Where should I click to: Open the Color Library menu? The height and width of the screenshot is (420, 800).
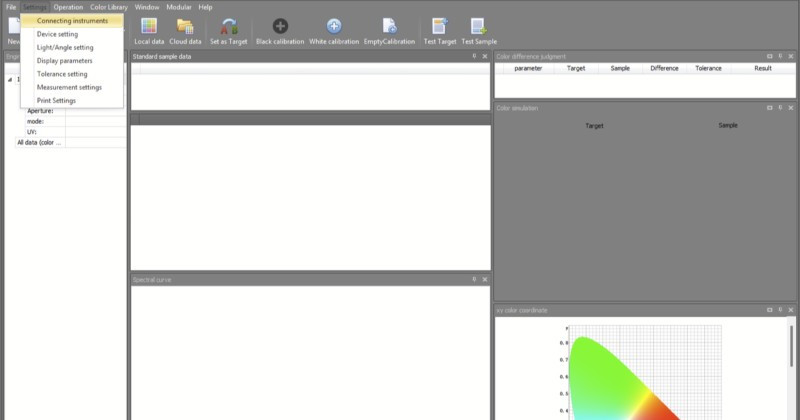[109, 7]
